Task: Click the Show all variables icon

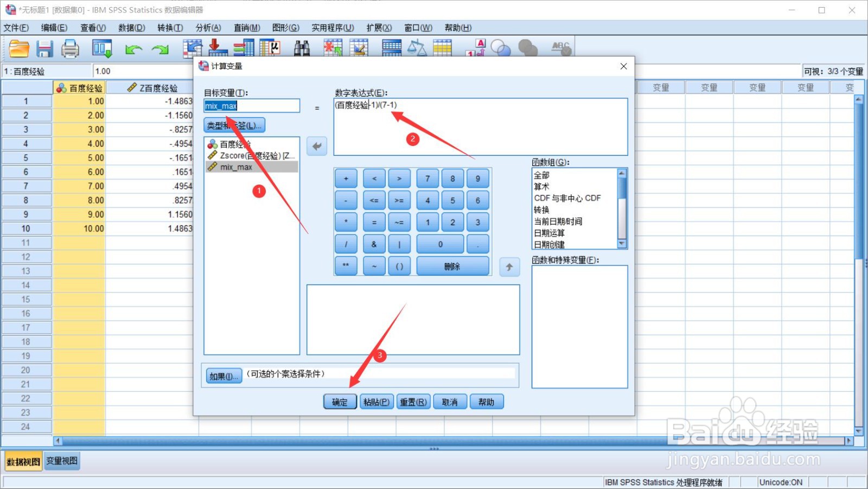Action: [x=527, y=49]
